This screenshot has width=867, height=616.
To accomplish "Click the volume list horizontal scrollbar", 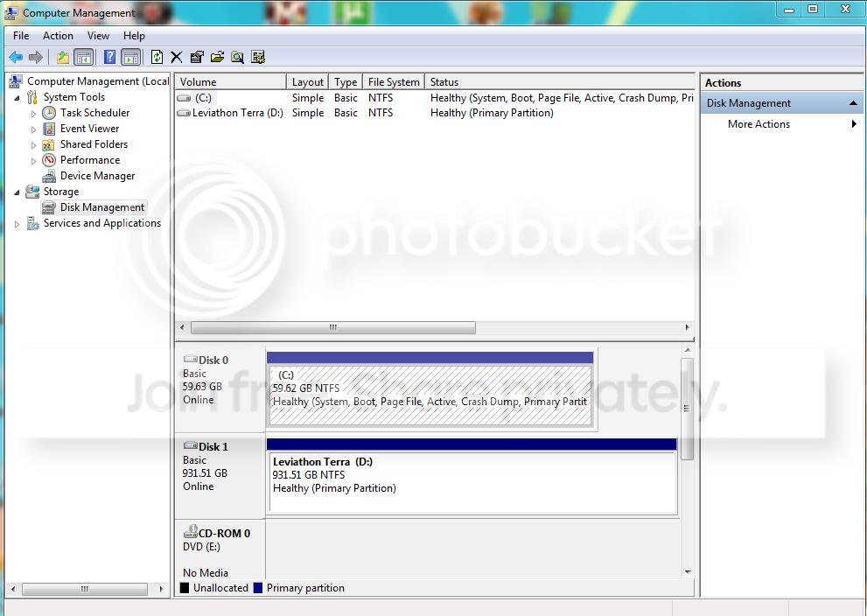I will [x=435, y=327].
